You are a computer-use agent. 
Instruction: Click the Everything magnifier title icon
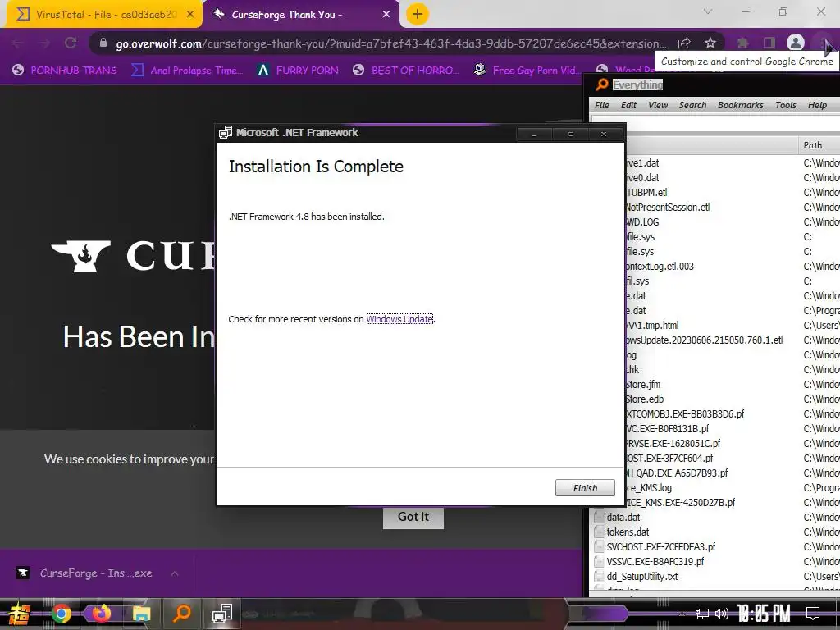click(x=602, y=84)
